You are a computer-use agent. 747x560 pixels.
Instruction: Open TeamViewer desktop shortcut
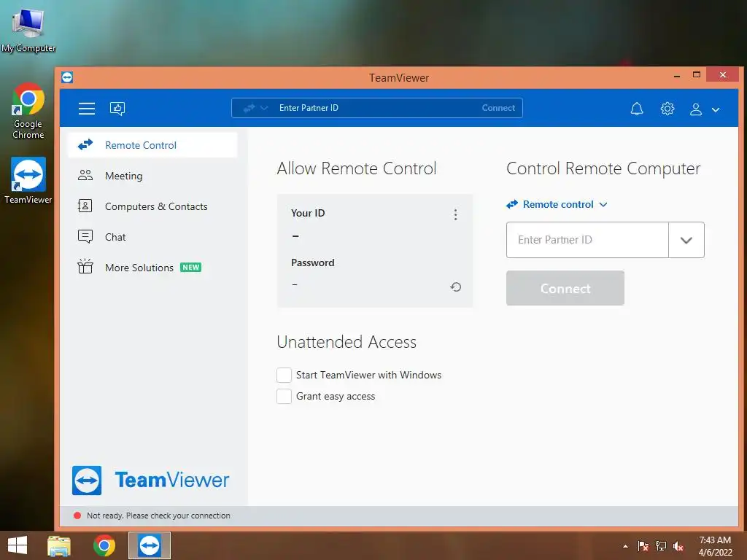click(x=28, y=181)
